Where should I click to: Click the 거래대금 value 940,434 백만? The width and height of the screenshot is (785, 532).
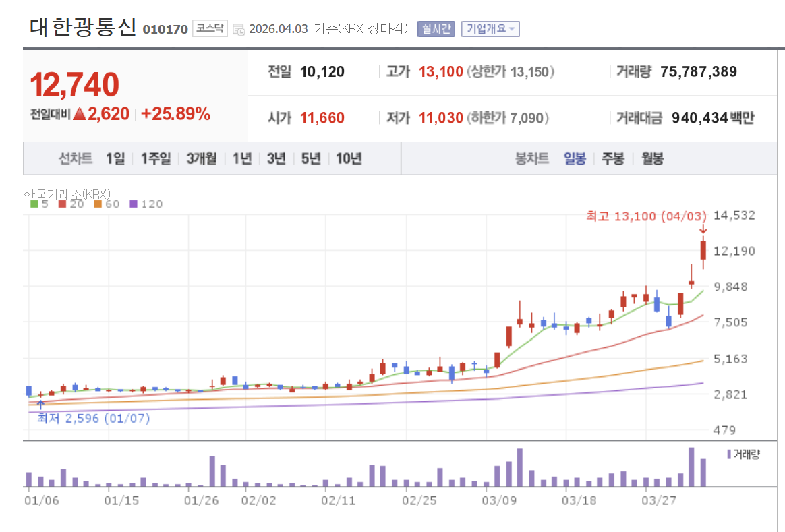click(x=713, y=117)
